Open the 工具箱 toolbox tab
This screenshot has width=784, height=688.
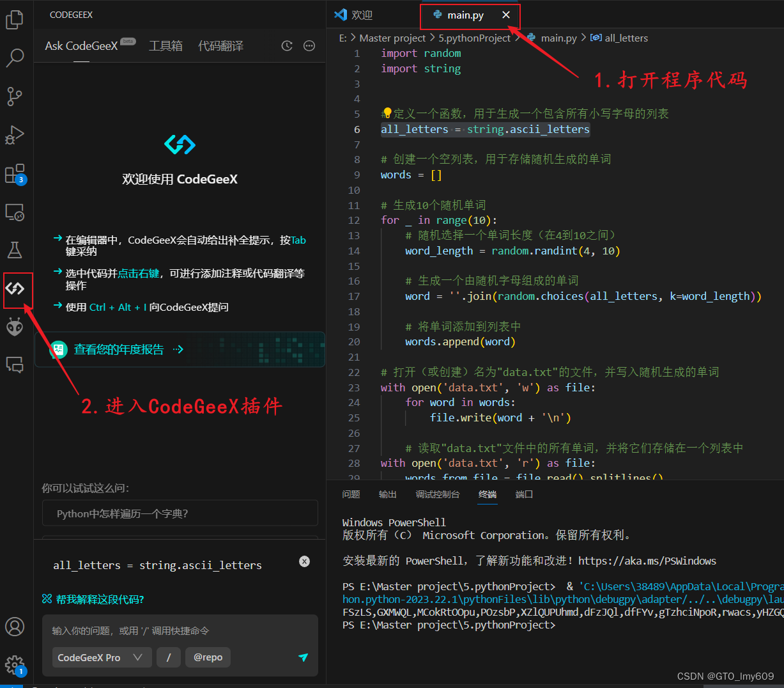(x=165, y=46)
